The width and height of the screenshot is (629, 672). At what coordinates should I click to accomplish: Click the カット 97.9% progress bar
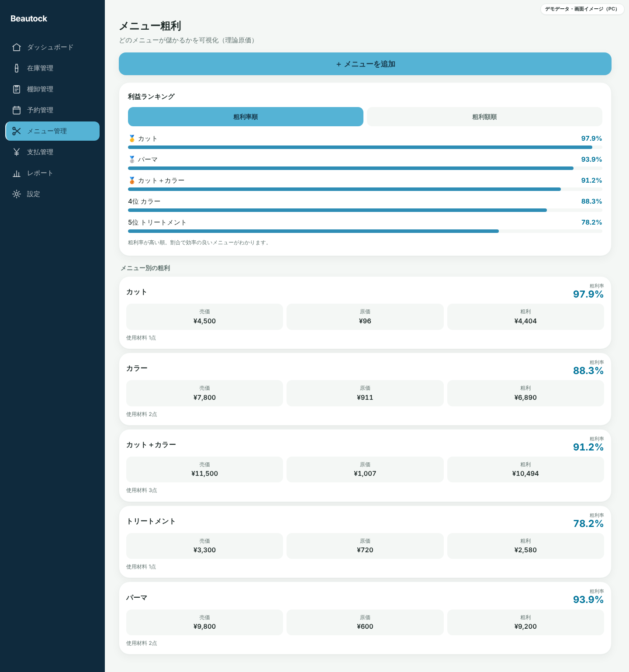[365, 147]
